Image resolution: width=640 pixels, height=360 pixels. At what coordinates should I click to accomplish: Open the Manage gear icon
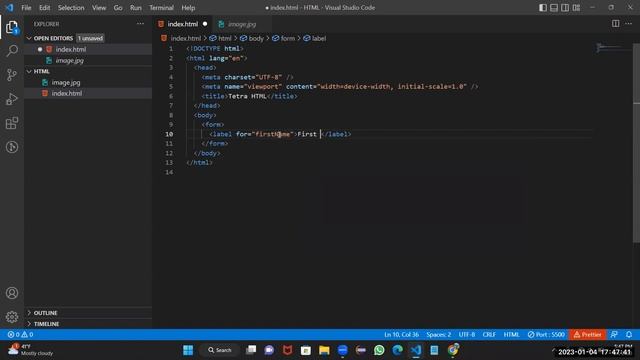[12, 317]
